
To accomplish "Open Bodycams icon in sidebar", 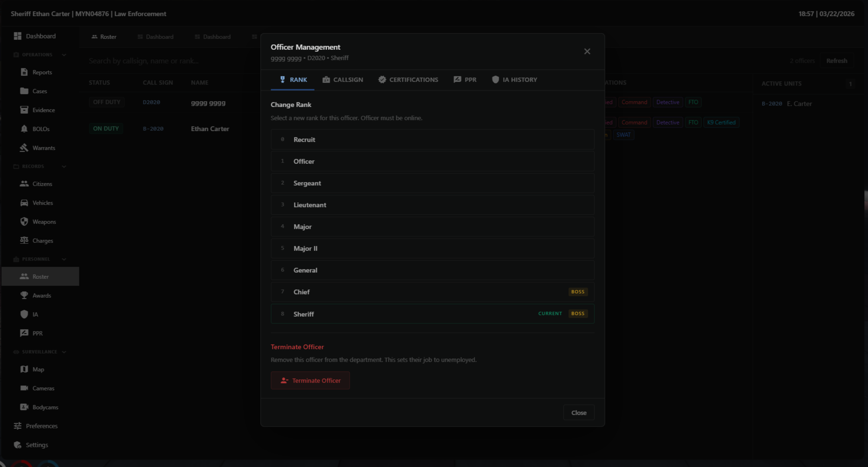I will (x=24, y=407).
